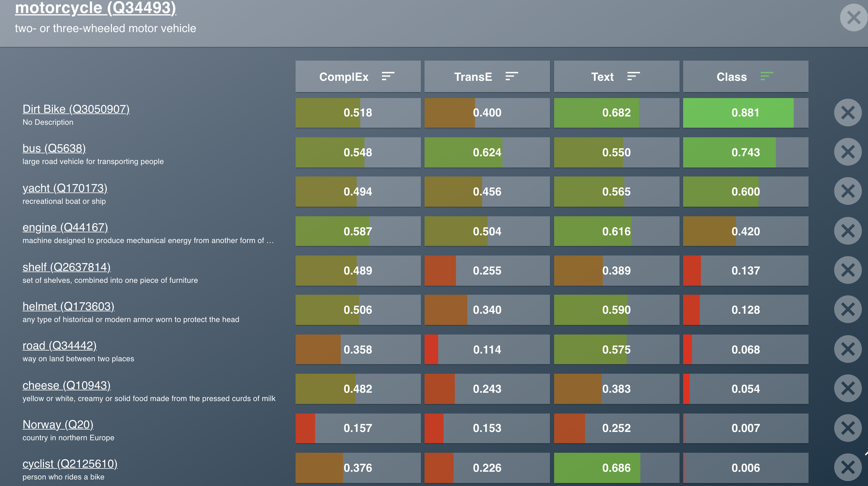Open the motorcycle (Q34493) title link
Viewport: 868px width, 486px height.
95,8
